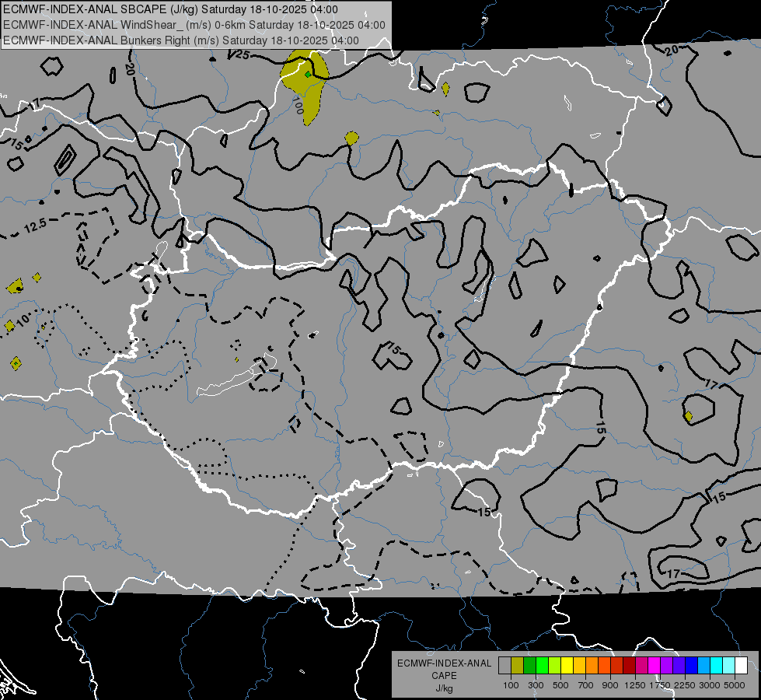The image size is (761, 700).
Task: Click the J/kg unit label in legend
Action: tap(444, 688)
